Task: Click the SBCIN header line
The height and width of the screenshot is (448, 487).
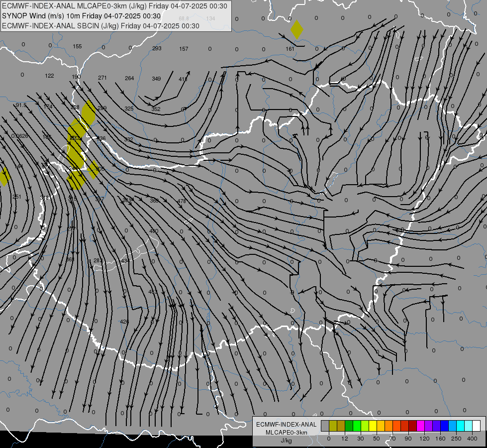Action: click(100, 26)
